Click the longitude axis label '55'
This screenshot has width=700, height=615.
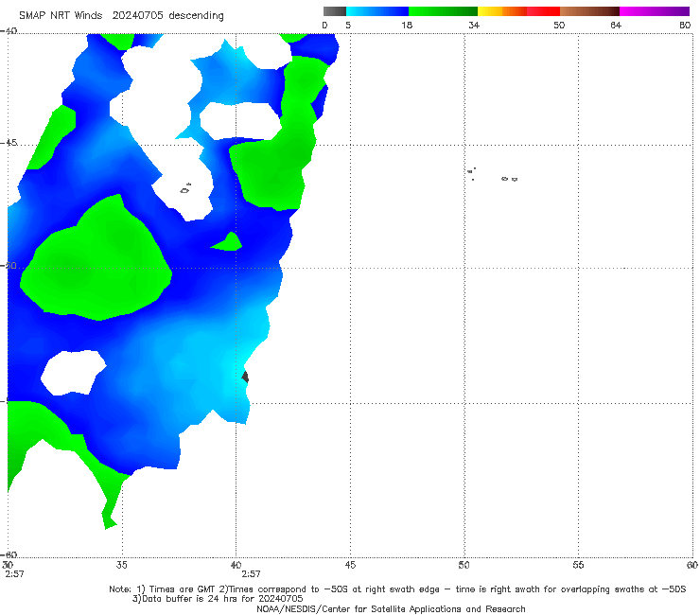[578, 565]
